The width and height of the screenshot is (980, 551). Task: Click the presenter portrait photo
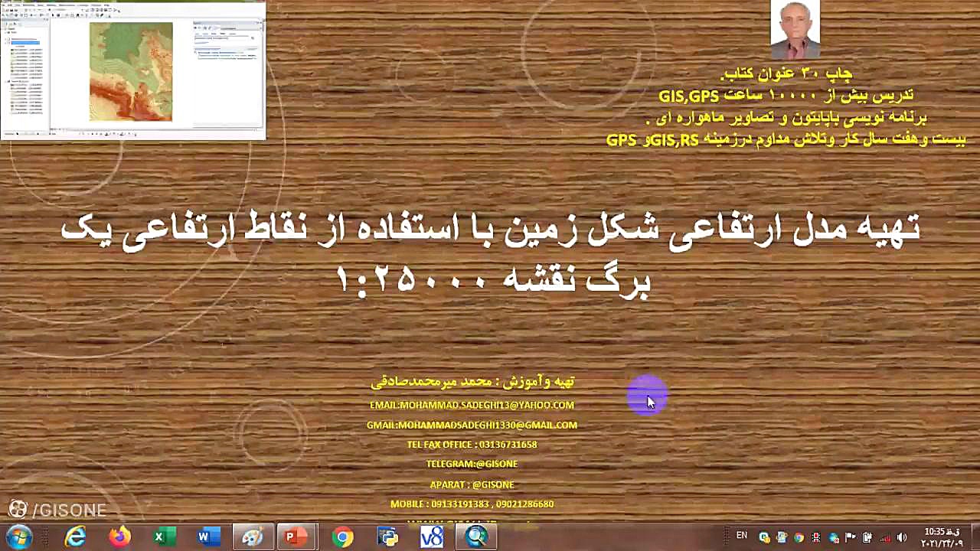click(795, 30)
